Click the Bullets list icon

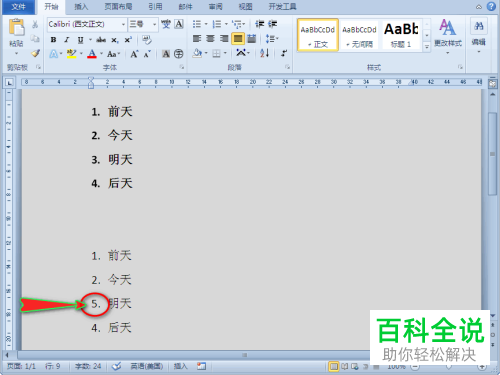coord(197,24)
